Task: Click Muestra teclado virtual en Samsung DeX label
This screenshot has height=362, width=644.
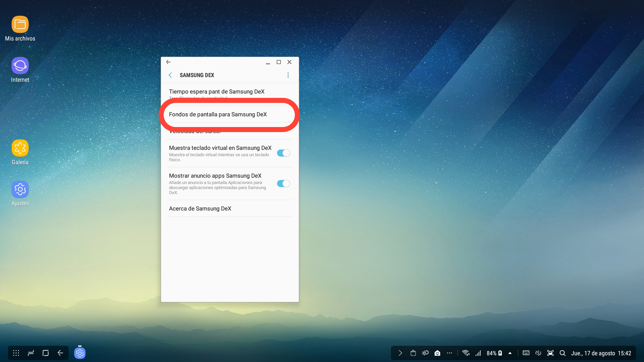Action: pos(220,148)
